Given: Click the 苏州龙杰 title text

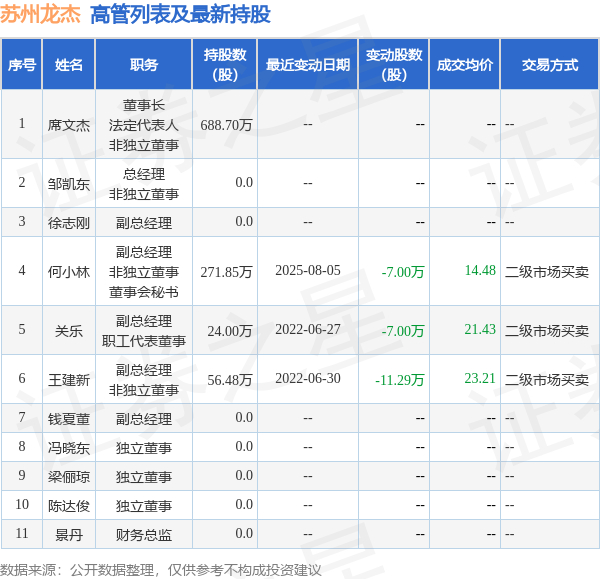Looking at the screenshot, I should click(40, 15).
